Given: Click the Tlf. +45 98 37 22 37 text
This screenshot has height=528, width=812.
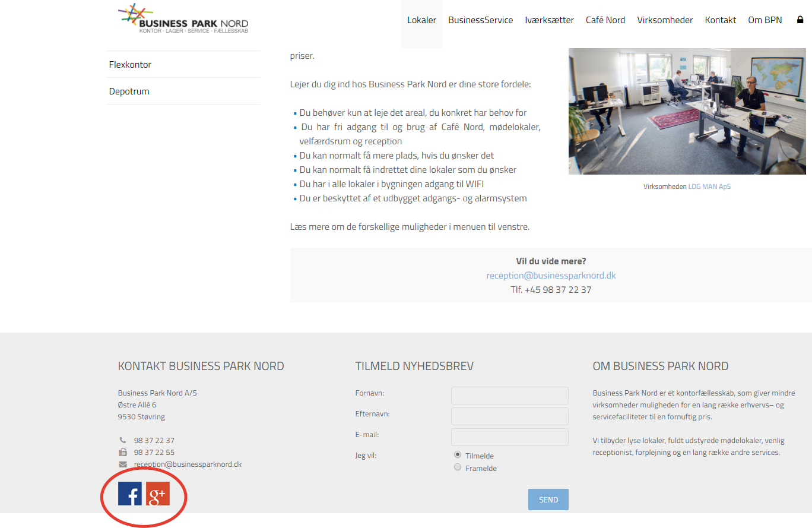Looking at the screenshot, I should (x=551, y=290).
